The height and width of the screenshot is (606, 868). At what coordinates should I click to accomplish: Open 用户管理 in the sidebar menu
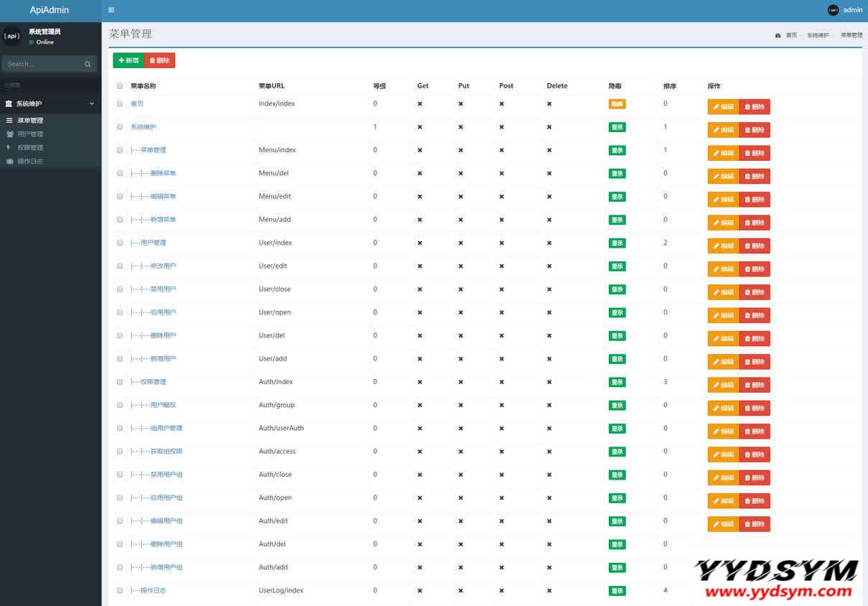(x=30, y=134)
